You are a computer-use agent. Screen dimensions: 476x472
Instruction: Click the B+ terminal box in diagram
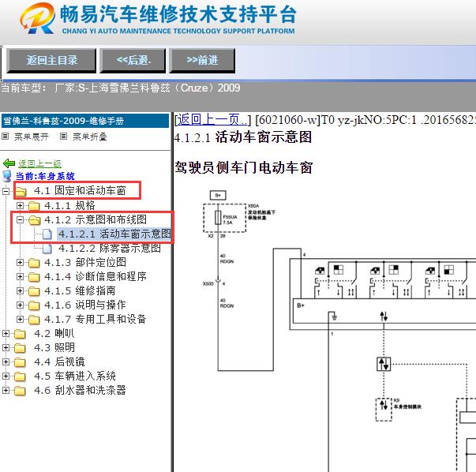(x=218, y=195)
